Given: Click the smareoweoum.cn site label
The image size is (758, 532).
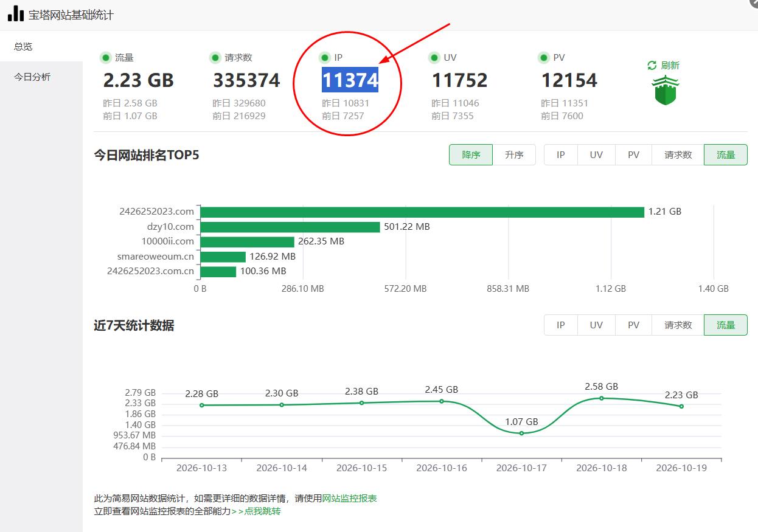Looking at the screenshot, I should coord(156,257).
